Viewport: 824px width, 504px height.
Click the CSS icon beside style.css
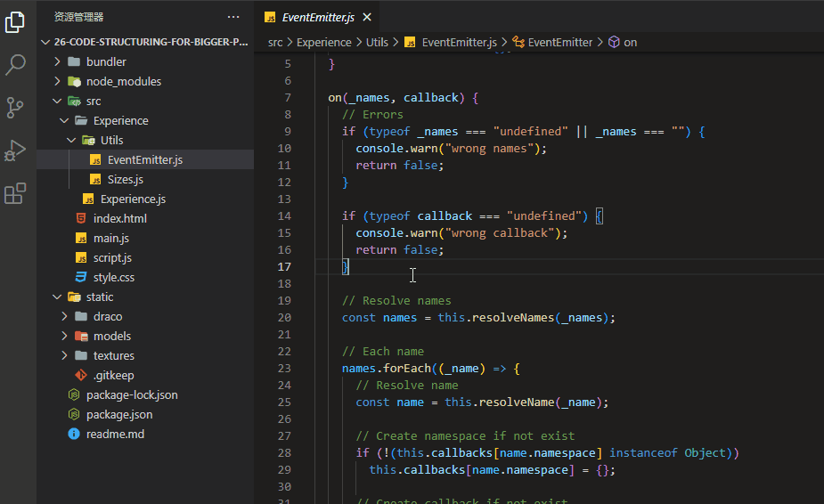(x=81, y=277)
